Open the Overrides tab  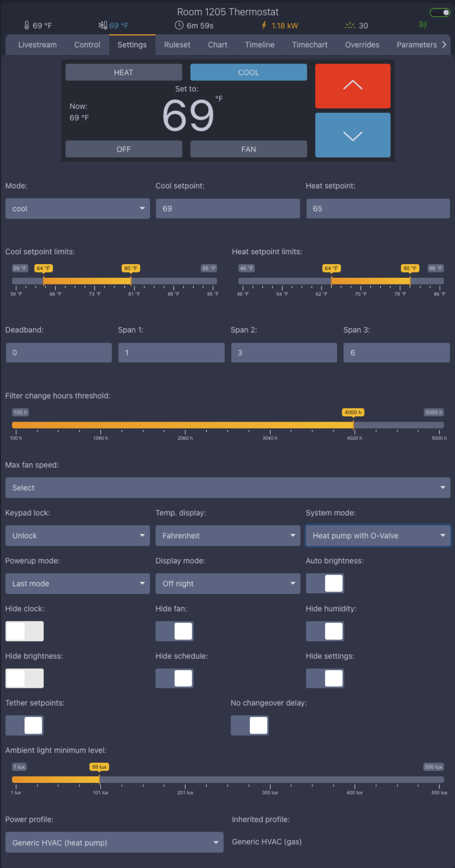tap(362, 45)
